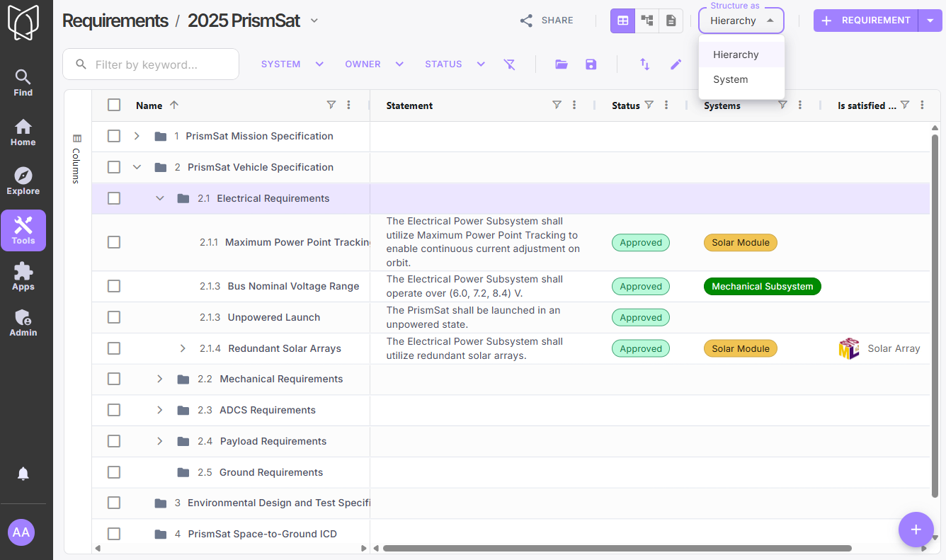Collapse the Electrical Requirements folder
The image size is (946, 560).
(159, 198)
